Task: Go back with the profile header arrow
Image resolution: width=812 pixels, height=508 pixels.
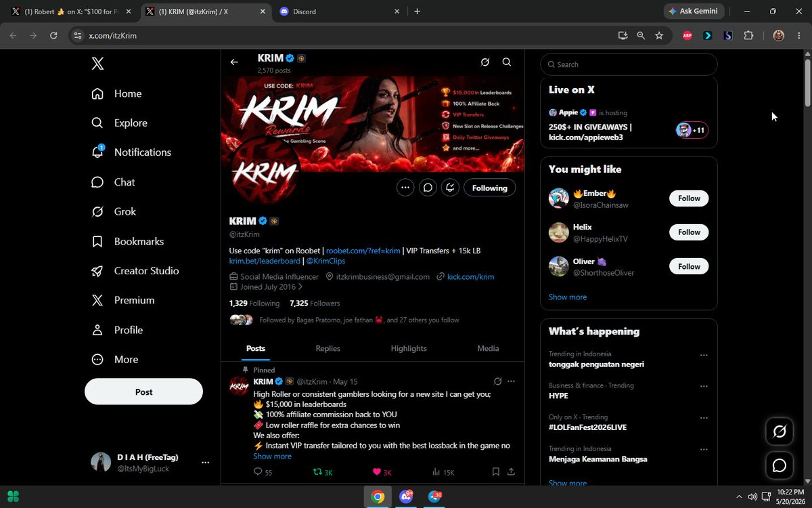Action: [234, 62]
